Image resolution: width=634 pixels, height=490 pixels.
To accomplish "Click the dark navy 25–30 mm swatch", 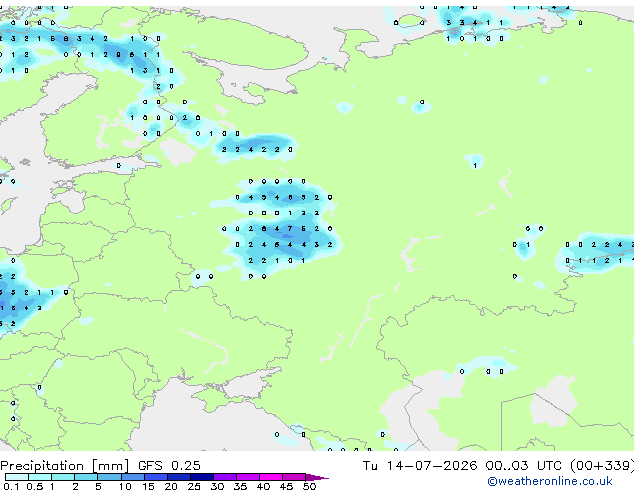I will click(x=201, y=477).
